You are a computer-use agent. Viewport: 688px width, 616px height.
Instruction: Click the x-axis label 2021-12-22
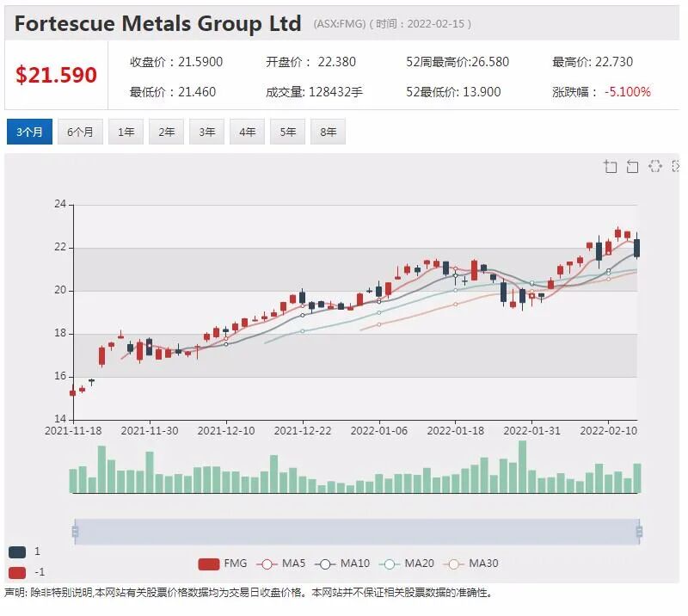(x=303, y=431)
